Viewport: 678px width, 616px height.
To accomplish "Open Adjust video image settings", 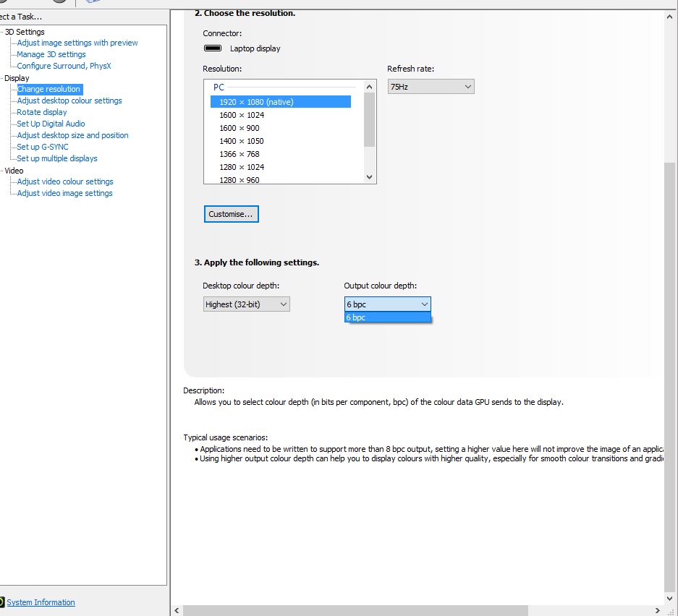I will click(64, 193).
